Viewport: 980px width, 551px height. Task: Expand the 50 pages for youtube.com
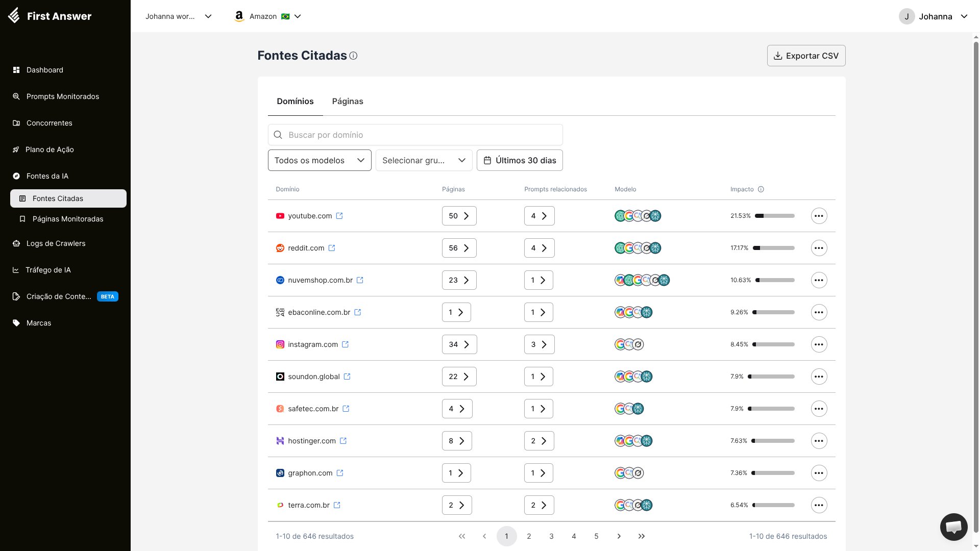pos(459,216)
